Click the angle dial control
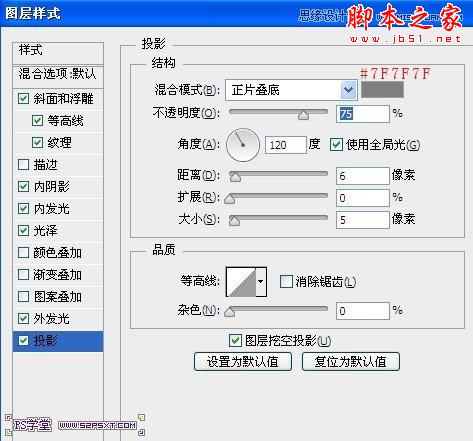 pyautogui.click(x=243, y=145)
